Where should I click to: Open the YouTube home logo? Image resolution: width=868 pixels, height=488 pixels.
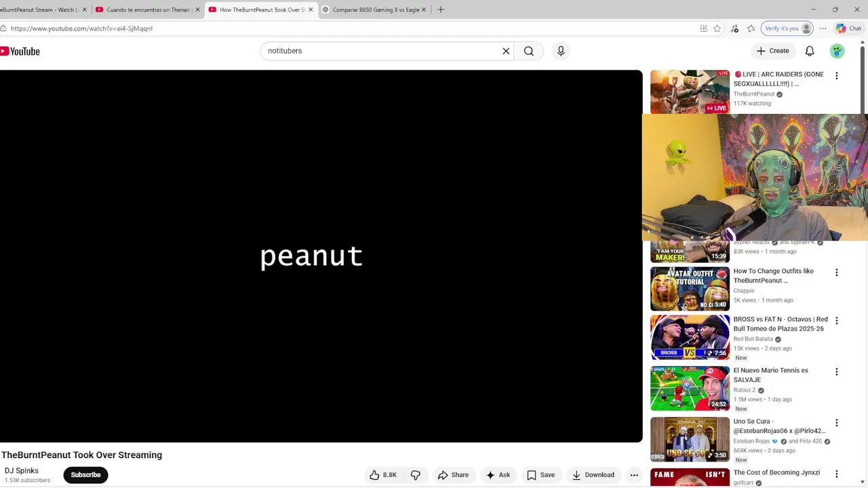(x=20, y=52)
